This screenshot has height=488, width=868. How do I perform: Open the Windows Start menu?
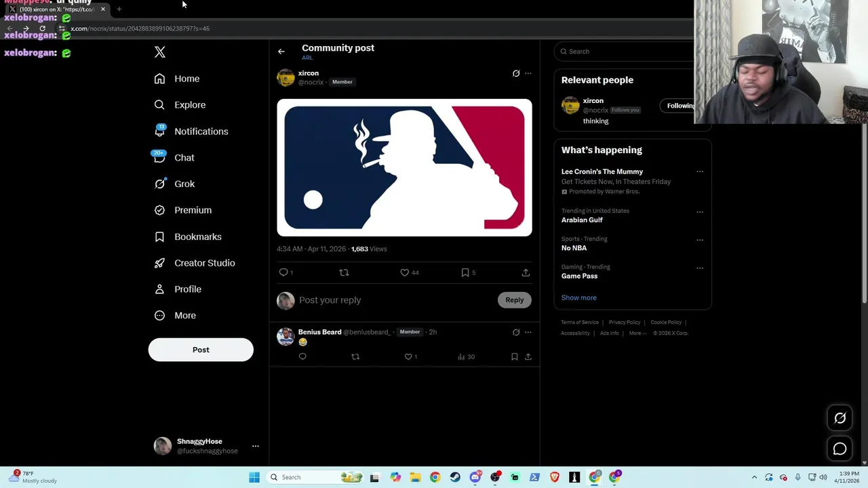[x=254, y=477]
